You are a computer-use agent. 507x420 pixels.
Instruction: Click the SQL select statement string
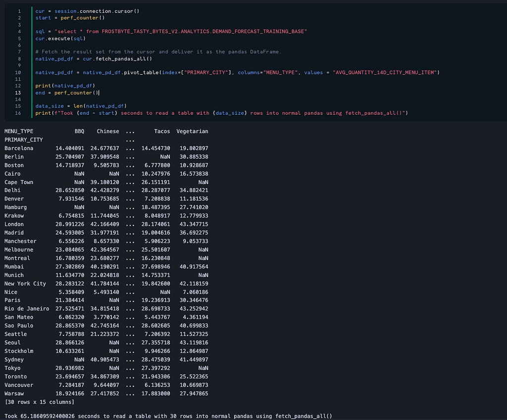(181, 32)
